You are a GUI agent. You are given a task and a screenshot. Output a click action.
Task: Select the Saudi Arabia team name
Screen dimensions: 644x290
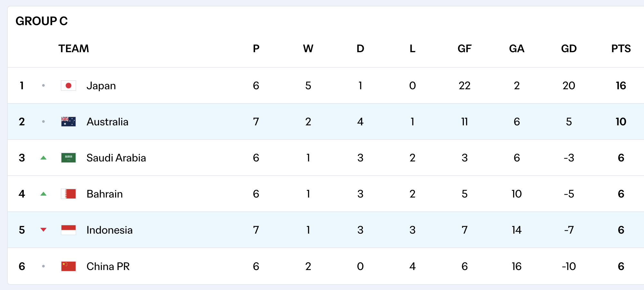tap(116, 158)
